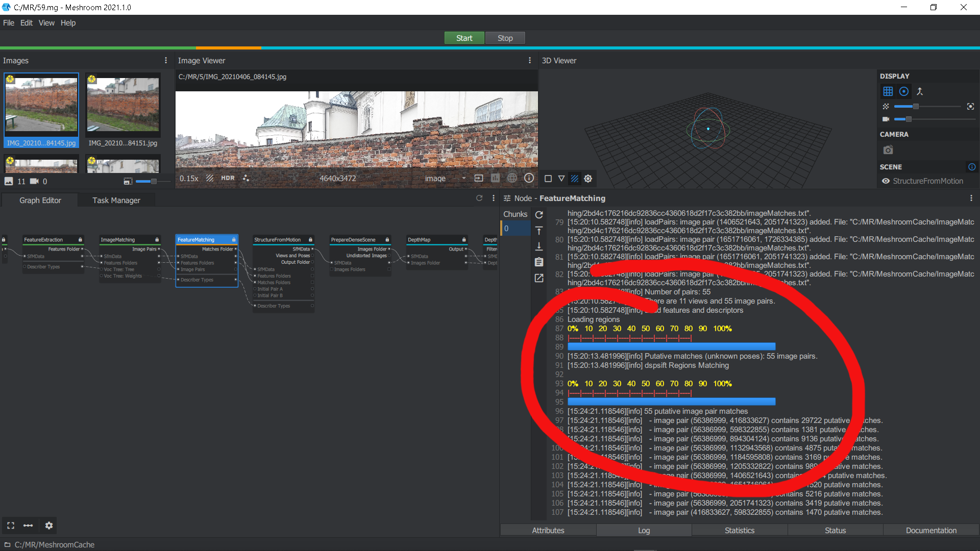The image size is (980, 551).
Task: Open graph editor settings gear icon
Action: click(x=49, y=525)
